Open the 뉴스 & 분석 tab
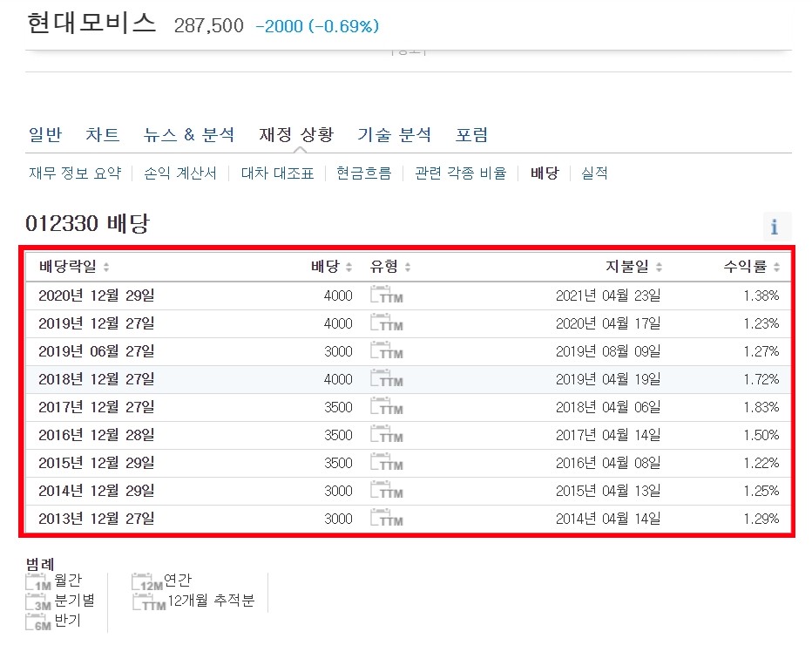The height and width of the screenshot is (652, 812). 189,135
